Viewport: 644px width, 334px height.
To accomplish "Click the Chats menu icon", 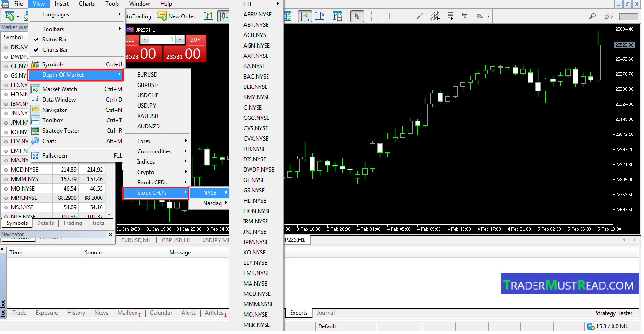I will click(x=35, y=141).
